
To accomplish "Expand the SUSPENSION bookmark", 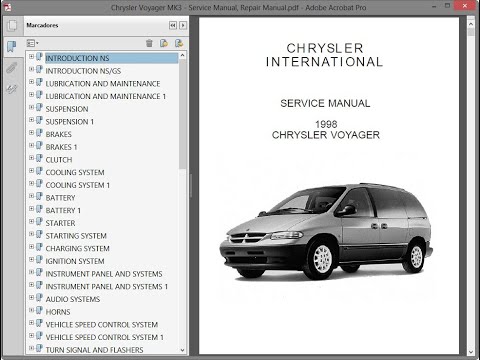I will tap(31, 107).
